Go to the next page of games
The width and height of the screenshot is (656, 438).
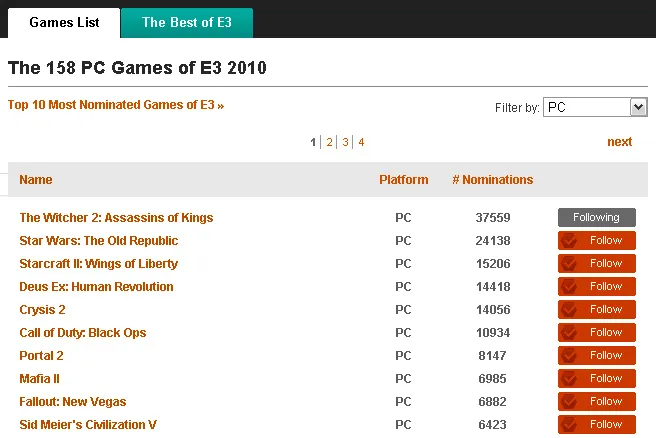tap(619, 142)
